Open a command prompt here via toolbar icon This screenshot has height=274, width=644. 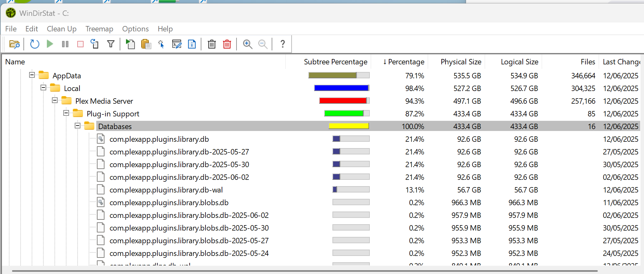tap(177, 44)
